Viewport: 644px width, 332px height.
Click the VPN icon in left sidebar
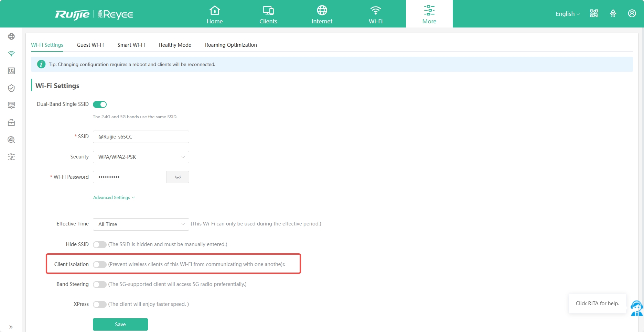pyautogui.click(x=11, y=105)
